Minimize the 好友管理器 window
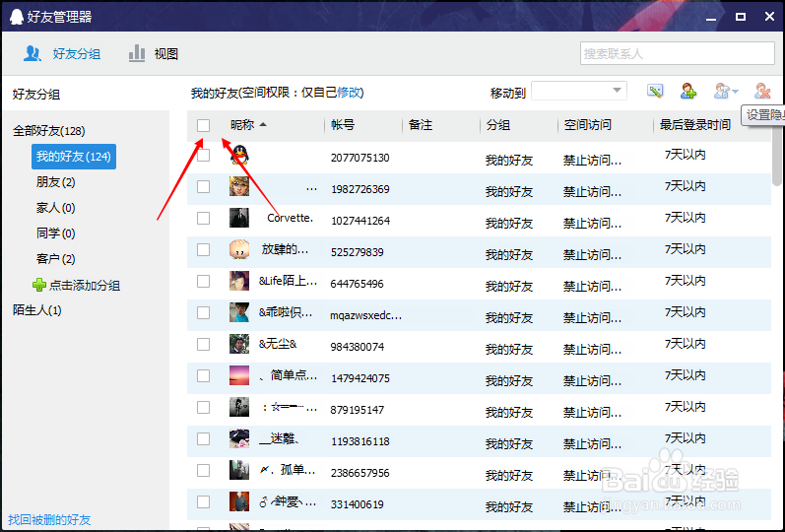The image size is (785, 532). [711, 17]
